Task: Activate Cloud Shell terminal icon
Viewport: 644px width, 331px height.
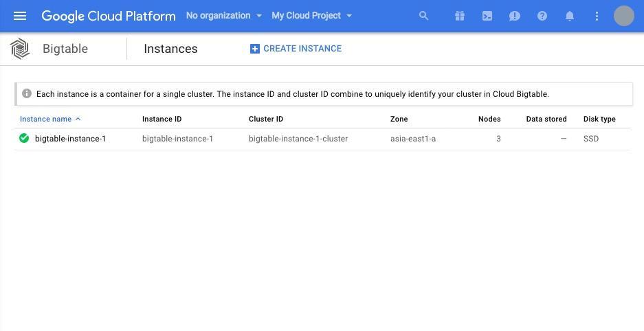Action: tap(487, 16)
